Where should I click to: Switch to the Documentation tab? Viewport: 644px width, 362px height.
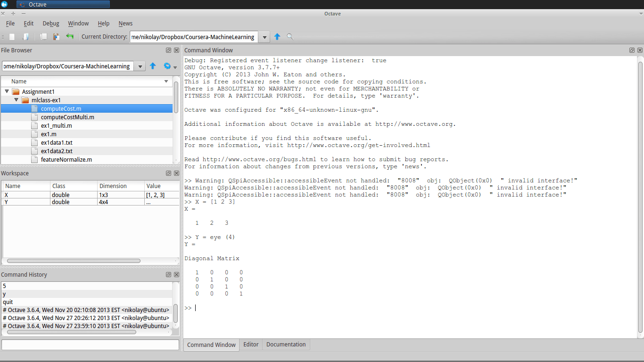[286, 345]
